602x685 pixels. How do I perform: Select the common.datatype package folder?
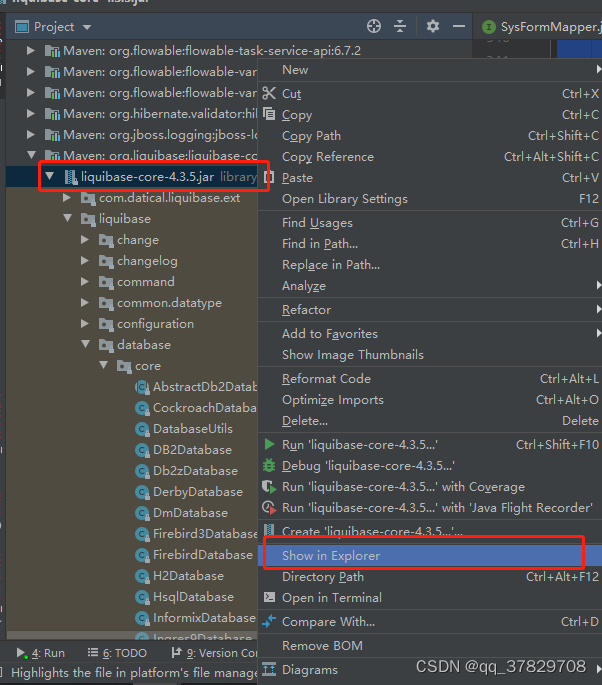pos(169,303)
